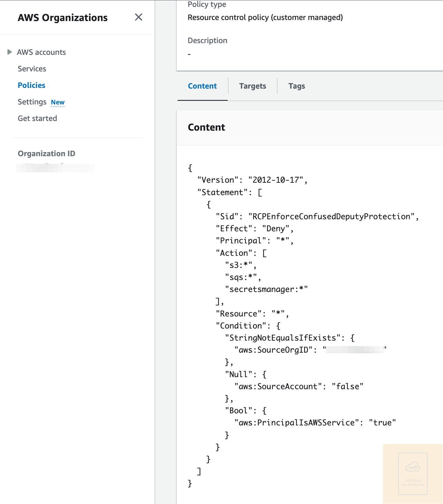Expand the AWS accounts tree arrow
Screen dimensions: 443x504
coord(10,52)
